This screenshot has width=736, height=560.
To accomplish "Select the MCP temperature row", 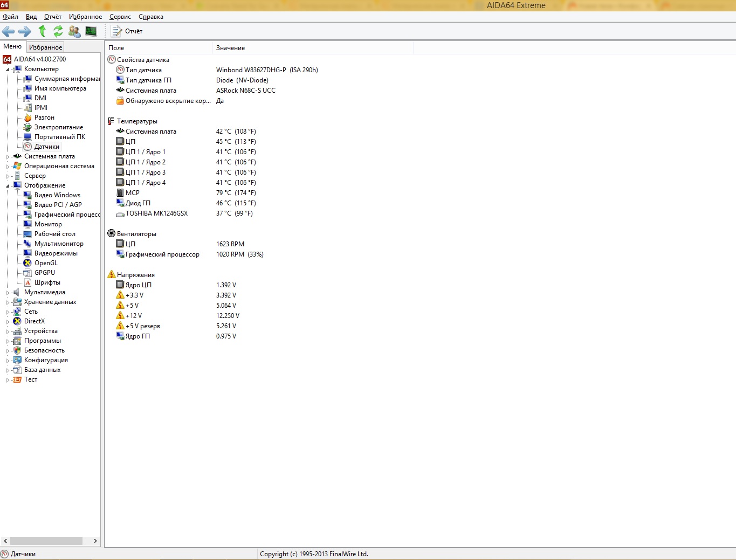I will 186,193.
